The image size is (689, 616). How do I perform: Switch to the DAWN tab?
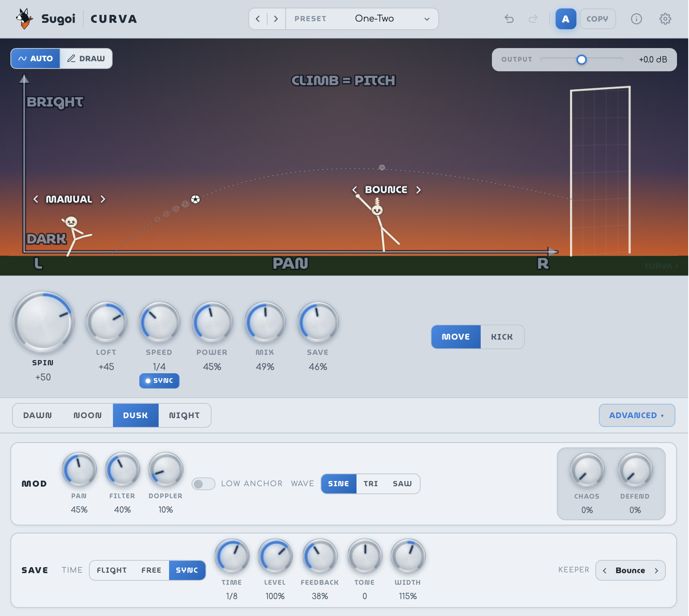[x=38, y=415]
